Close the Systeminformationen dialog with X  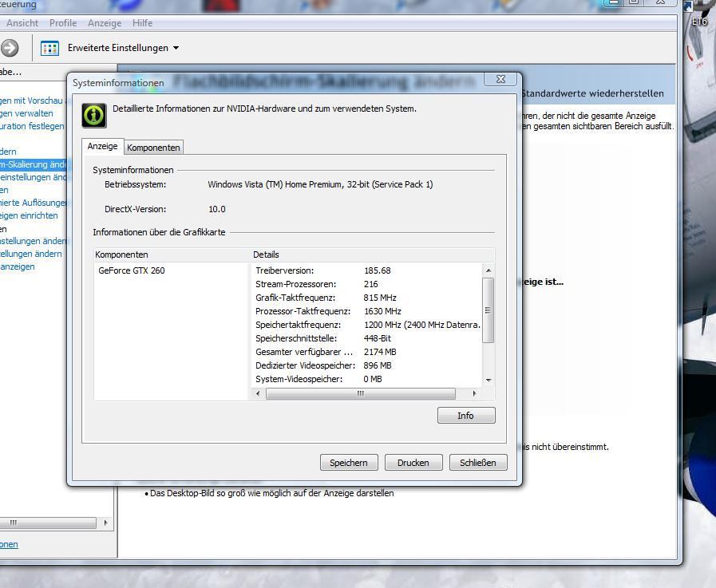500,79
